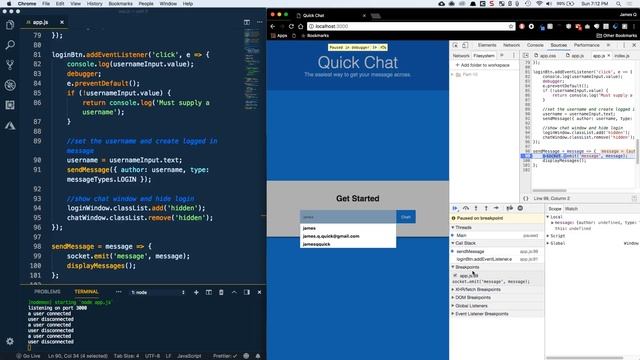Image resolution: width=640 pixels, height=360 pixels.
Task: Open the Watch tab in the debugger
Action: click(571, 209)
